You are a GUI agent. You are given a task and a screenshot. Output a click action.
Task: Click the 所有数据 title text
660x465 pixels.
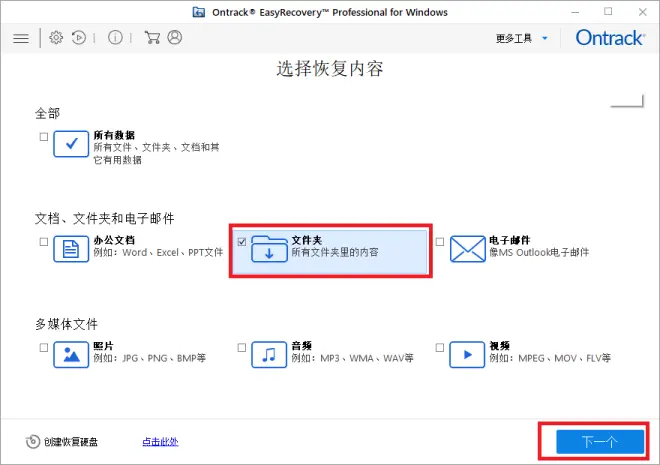click(114, 135)
